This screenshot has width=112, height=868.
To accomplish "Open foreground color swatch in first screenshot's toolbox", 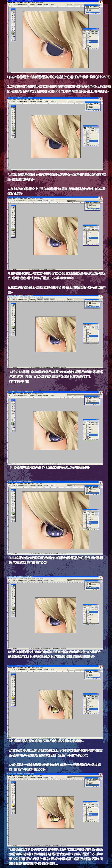I will 13,32.
